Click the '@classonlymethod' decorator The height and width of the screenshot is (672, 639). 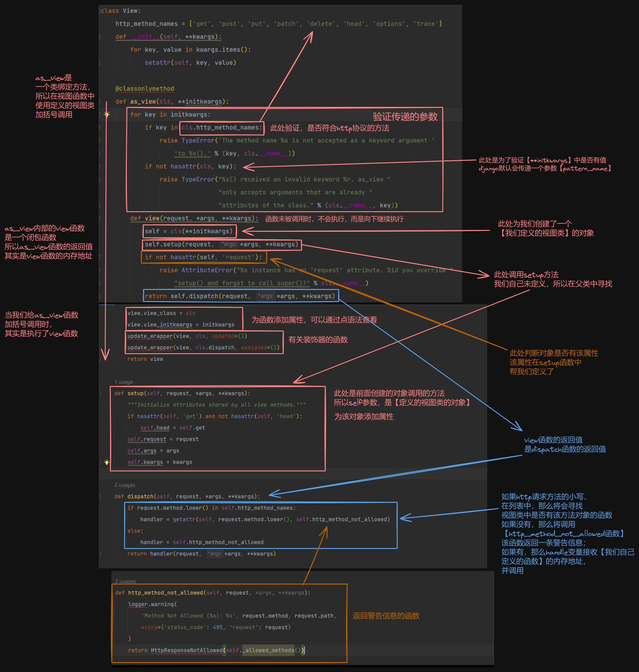[x=145, y=89]
